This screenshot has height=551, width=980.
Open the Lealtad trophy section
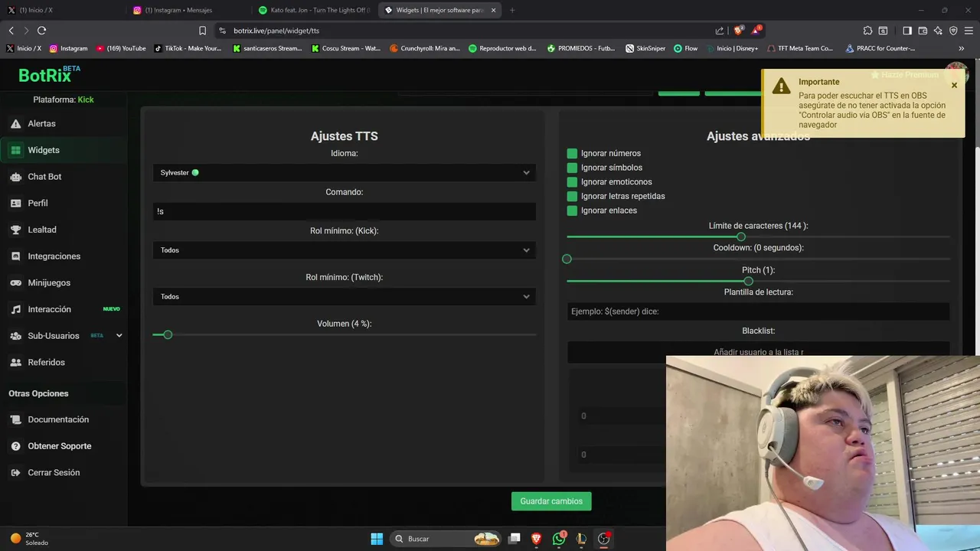42,230
